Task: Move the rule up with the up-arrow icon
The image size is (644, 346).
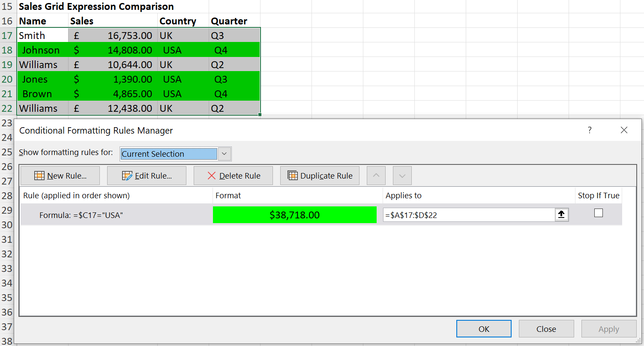Action: pyautogui.click(x=376, y=175)
